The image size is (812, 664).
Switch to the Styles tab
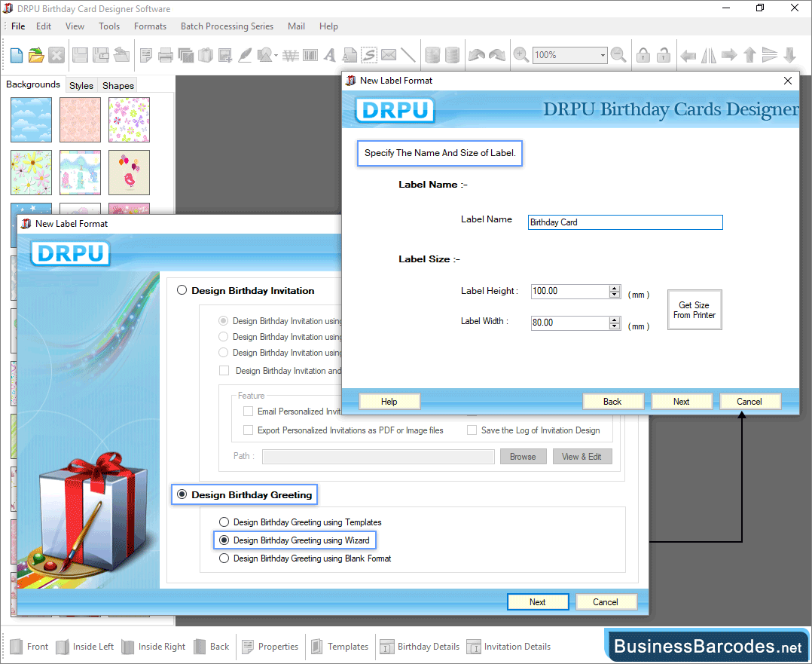click(x=81, y=85)
